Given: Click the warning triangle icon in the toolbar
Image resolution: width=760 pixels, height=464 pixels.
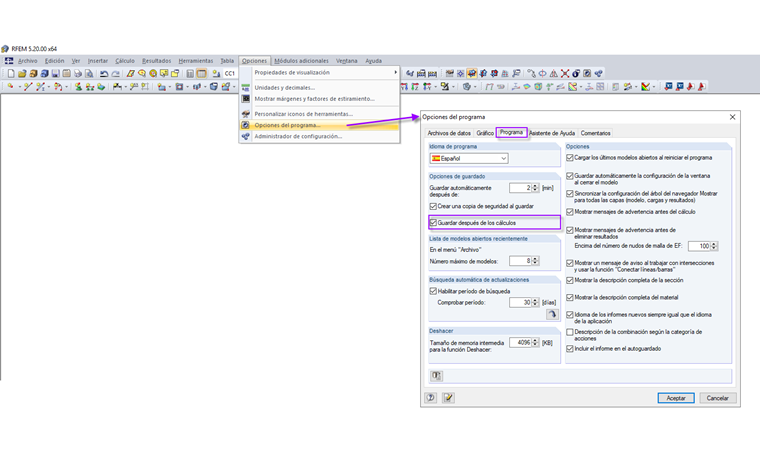Looking at the screenshot, I should pyautogui.click(x=554, y=74).
